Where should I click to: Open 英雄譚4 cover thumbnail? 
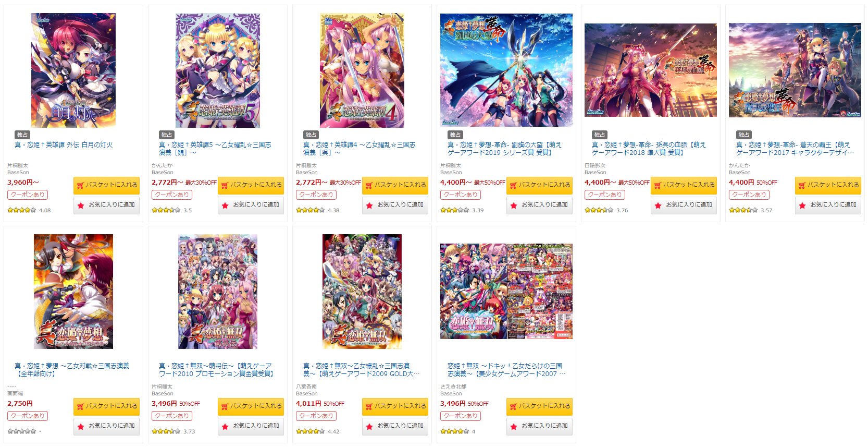point(362,70)
